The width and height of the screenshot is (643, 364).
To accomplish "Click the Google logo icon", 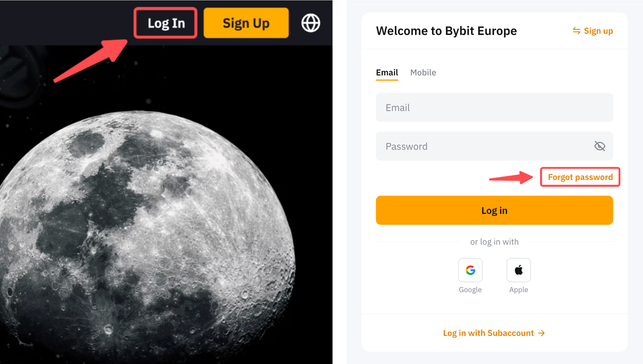I will point(470,270).
